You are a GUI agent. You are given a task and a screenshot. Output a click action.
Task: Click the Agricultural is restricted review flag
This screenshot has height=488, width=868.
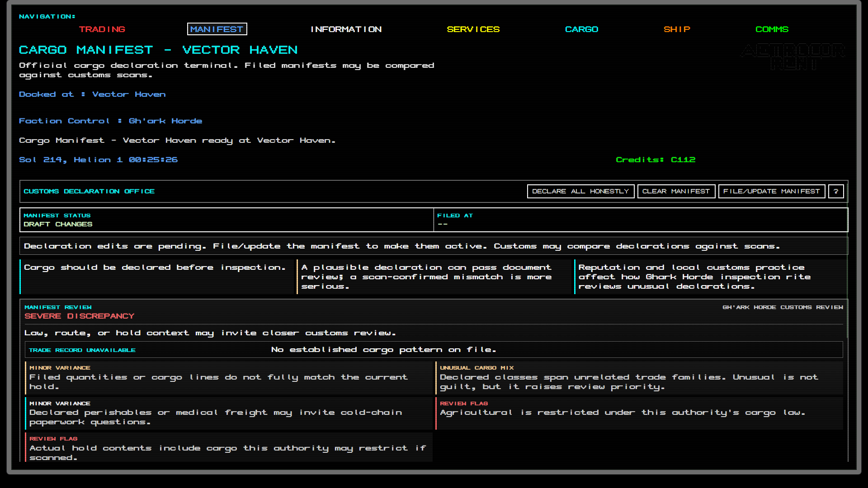click(639, 413)
